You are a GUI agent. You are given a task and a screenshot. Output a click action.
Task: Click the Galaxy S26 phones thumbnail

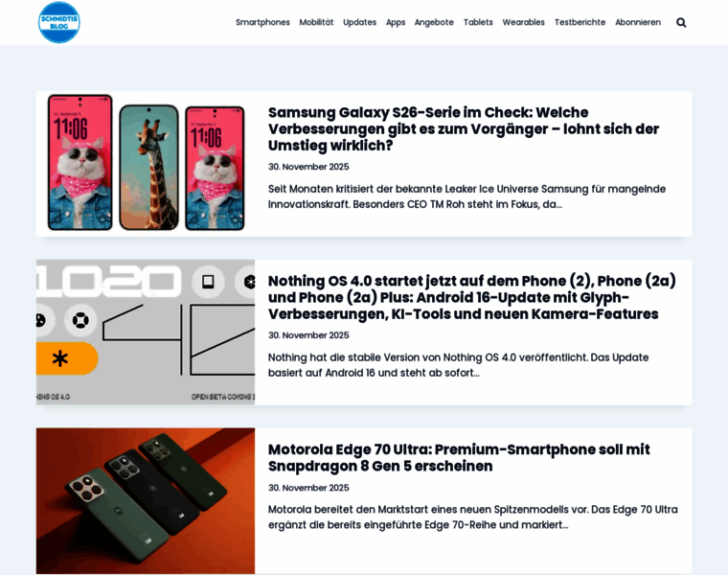[146, 163]
